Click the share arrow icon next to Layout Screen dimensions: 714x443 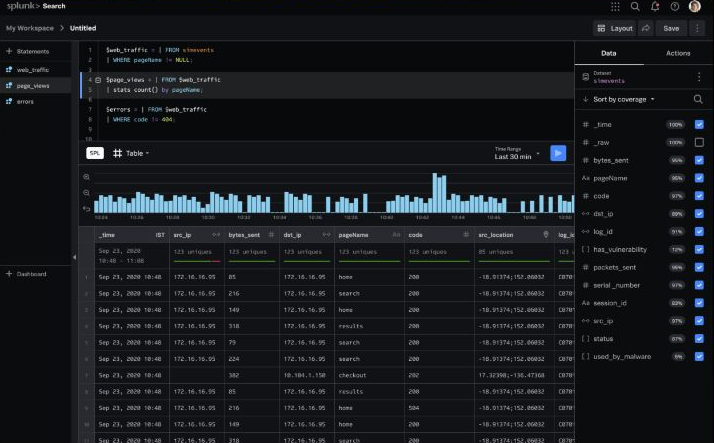point(646,28)
